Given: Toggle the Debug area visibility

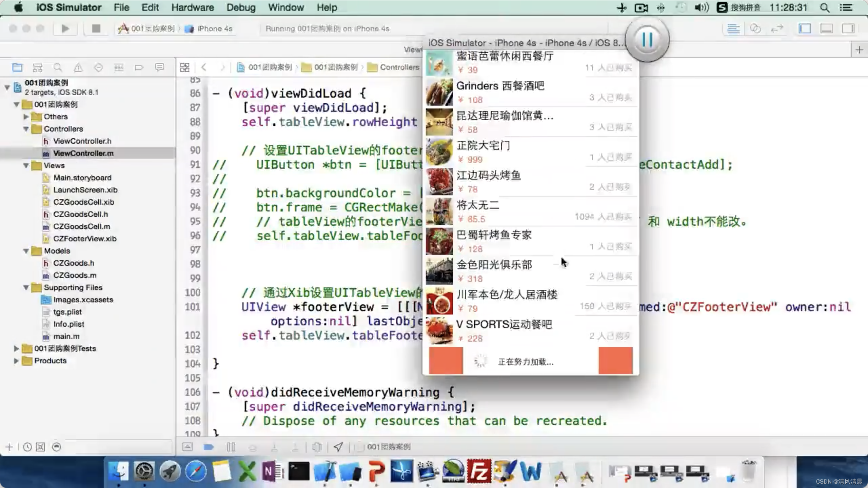Looking at the screenshot, I should tap(827, 29).
